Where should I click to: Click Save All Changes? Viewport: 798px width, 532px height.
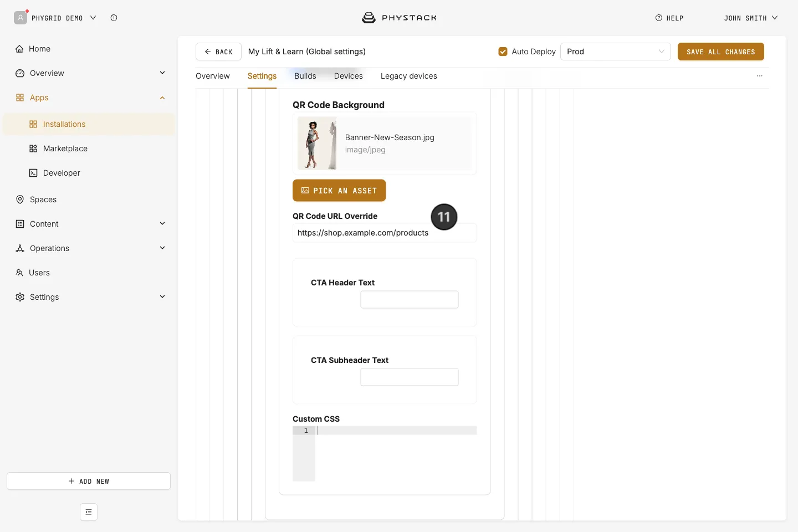[721, 52]
